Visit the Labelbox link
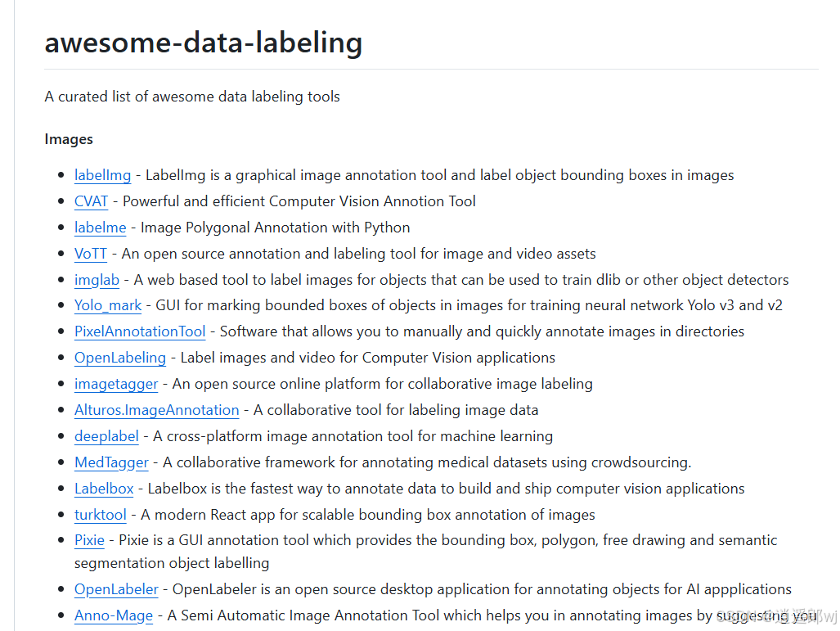This screenshot has height=631, width=840. tap(104, 489)
